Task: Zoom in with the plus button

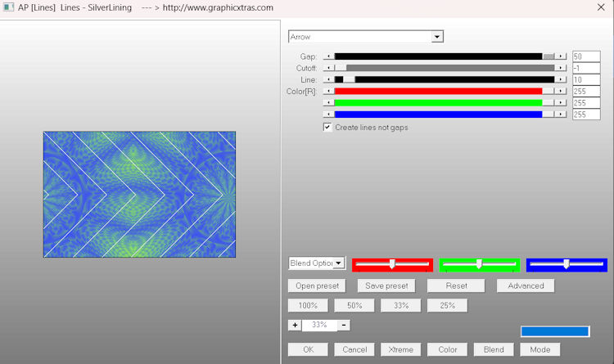Action: pos(295,325)
